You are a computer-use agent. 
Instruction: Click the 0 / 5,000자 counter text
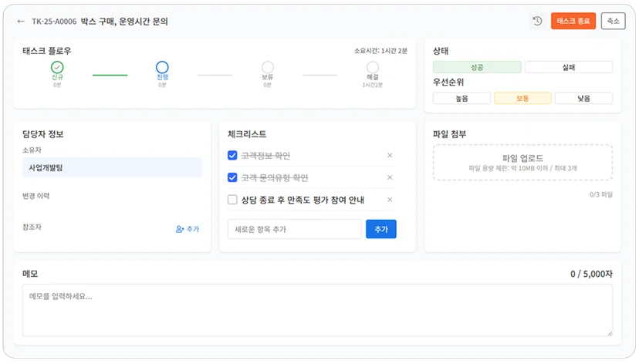pos(591,274)
